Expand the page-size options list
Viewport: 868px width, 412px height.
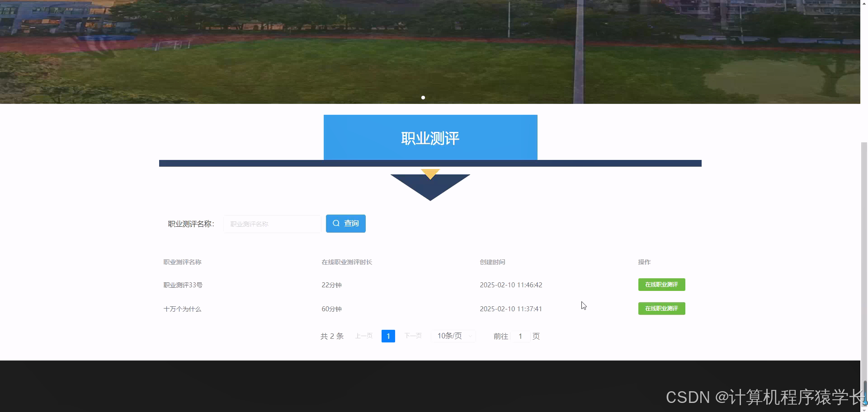[x=453, y=336]
